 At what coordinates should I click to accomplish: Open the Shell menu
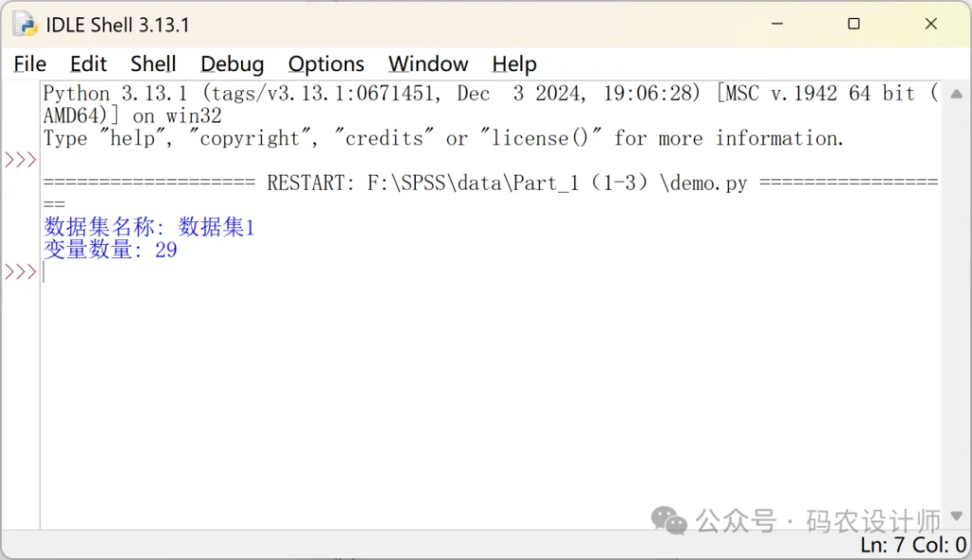click(x=153, y=65)
